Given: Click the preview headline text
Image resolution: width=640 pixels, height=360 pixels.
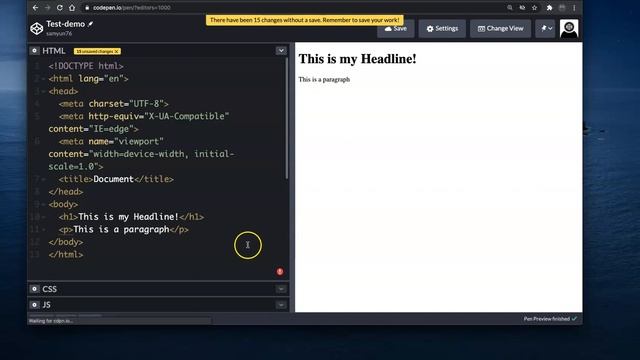Looking at the screenshot, I should pos(358,59).
